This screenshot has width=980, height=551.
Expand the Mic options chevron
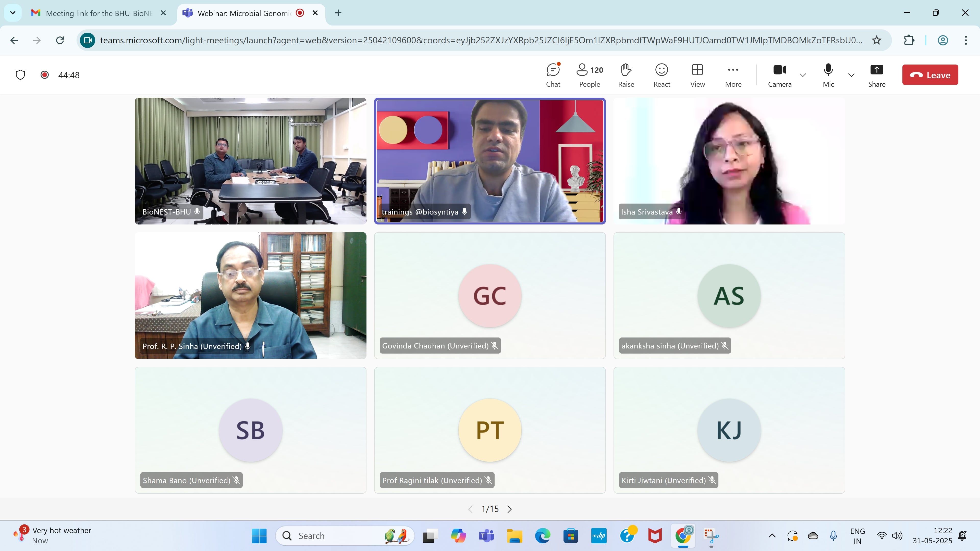click(x=851, y=75)
